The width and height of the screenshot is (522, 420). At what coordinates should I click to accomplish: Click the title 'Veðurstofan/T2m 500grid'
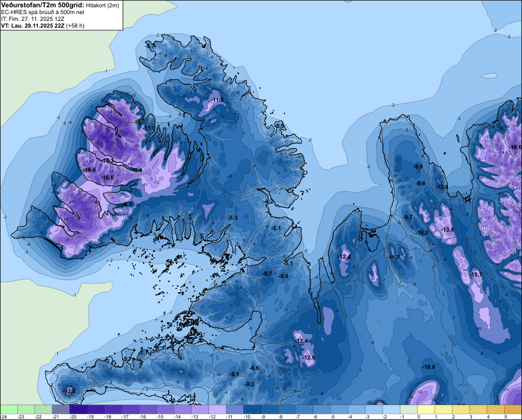pyautogui.click(x=43, y=5)
